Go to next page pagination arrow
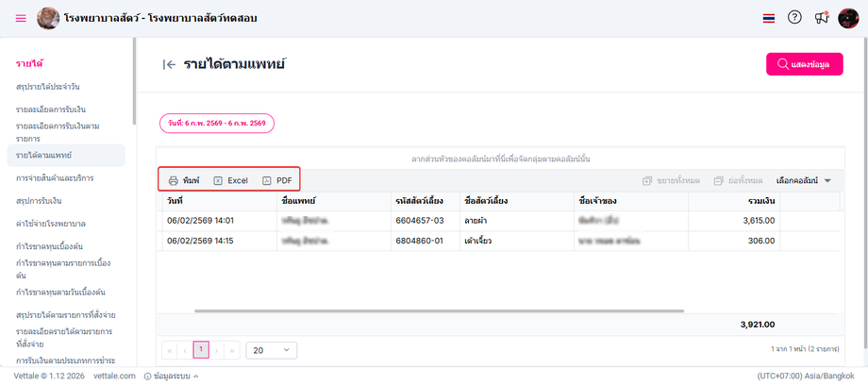This screenshot has height=385, width=868. point(216,351)
